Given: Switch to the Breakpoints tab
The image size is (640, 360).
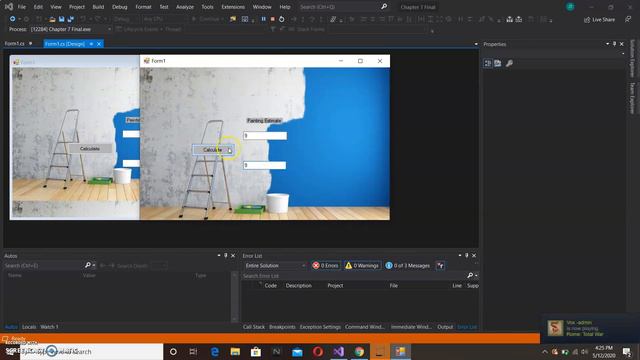Looking at the screenshot, I should click(x=282, y=327).
